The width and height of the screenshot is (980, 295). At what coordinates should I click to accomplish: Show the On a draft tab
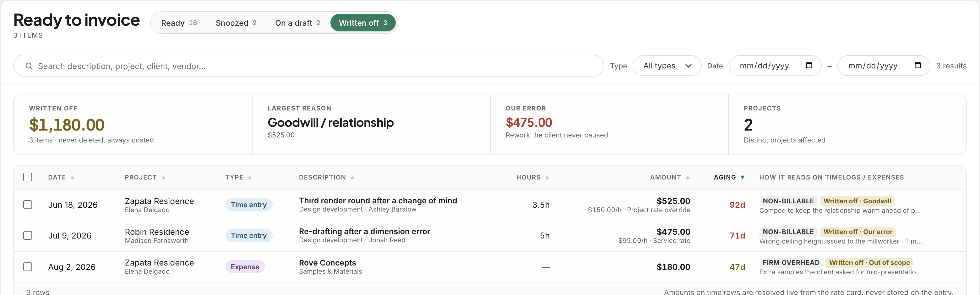[297, 23]
